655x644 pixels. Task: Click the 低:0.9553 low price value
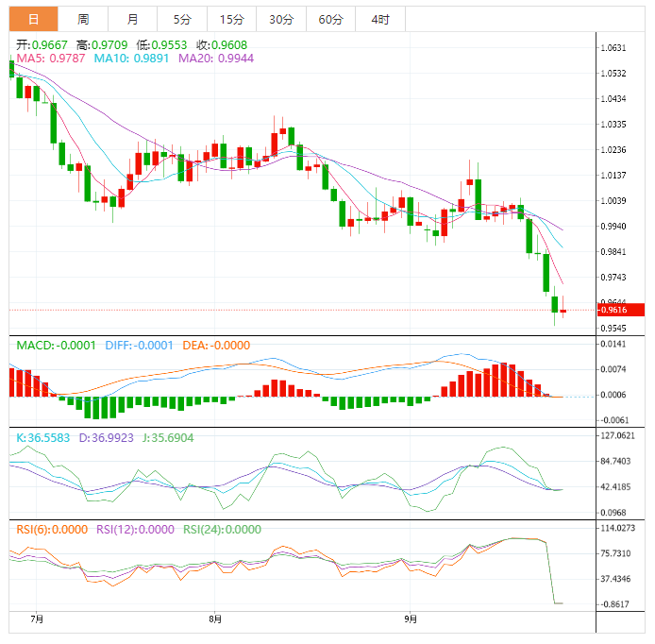[x=161, y=44]
